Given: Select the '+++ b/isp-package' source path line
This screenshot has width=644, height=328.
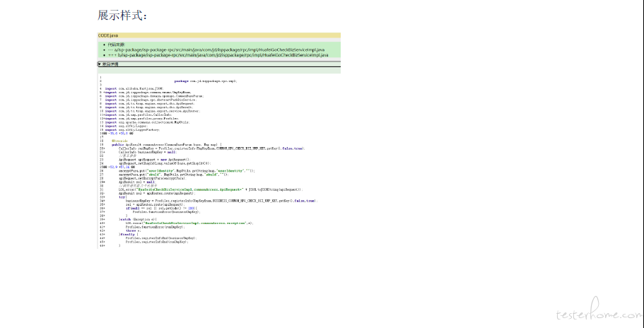Looking at the screenshot, I should tap(218, 55).
